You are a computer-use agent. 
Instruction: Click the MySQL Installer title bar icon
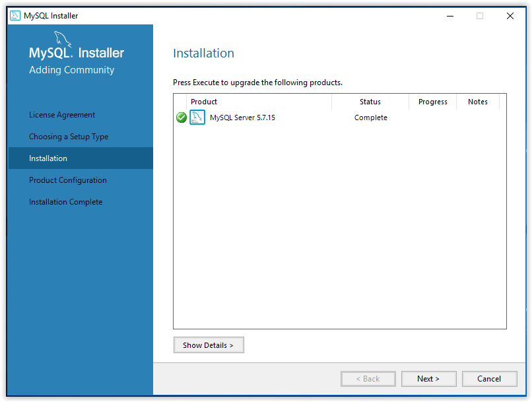coord(15,16)
